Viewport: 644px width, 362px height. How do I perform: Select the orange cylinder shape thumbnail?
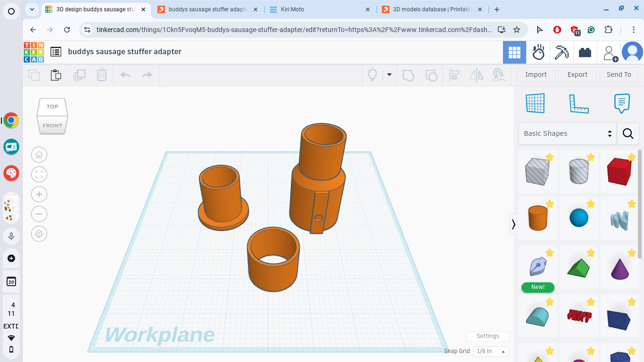coord(538,218)
